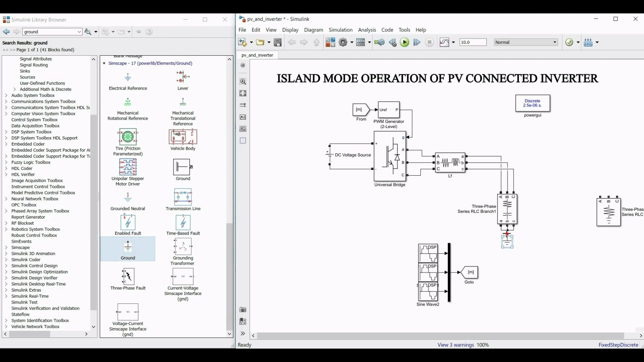Click View 3 warnings status bar link
Image resolution: width=644 pixels, height=362 pixels.
pos(455,344)
